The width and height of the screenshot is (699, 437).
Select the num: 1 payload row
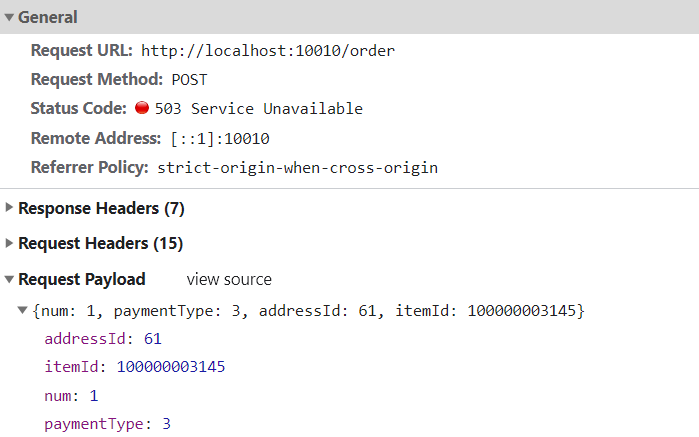coord(71,396)
